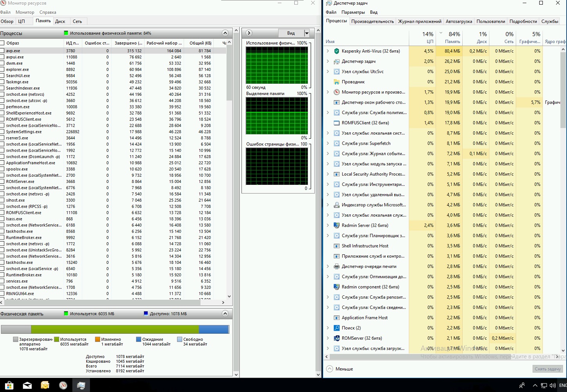Image resolution: width=567 pixels, height=392 pixels.
Task: Click the Kaspersky Anti-Virus shield icon
Action: tap(336, 51)
